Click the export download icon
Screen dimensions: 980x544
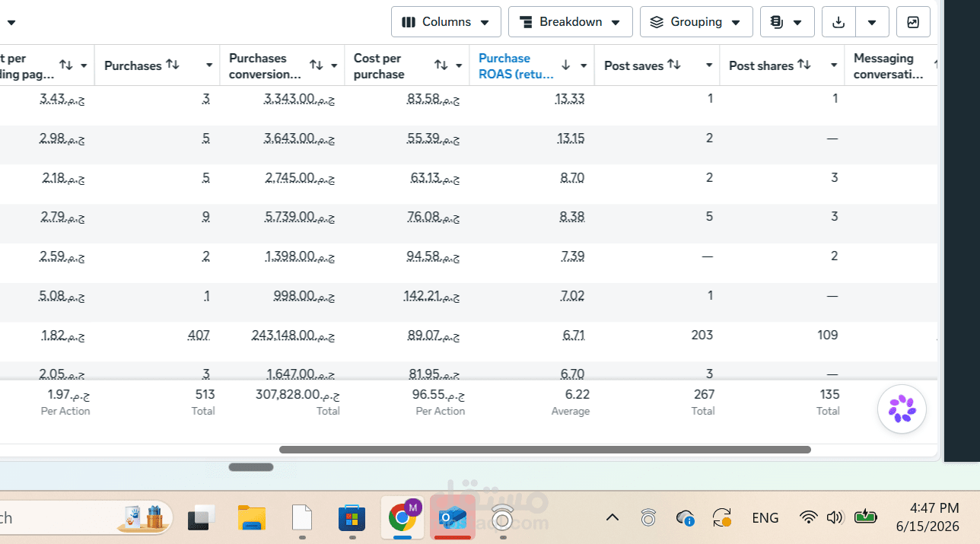(838, 22)
